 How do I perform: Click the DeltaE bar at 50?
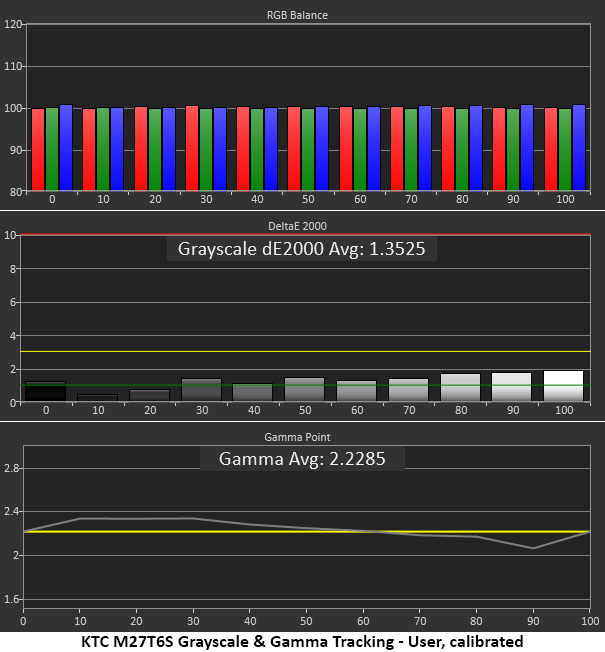pyautogui.click(x=304, y=389)
